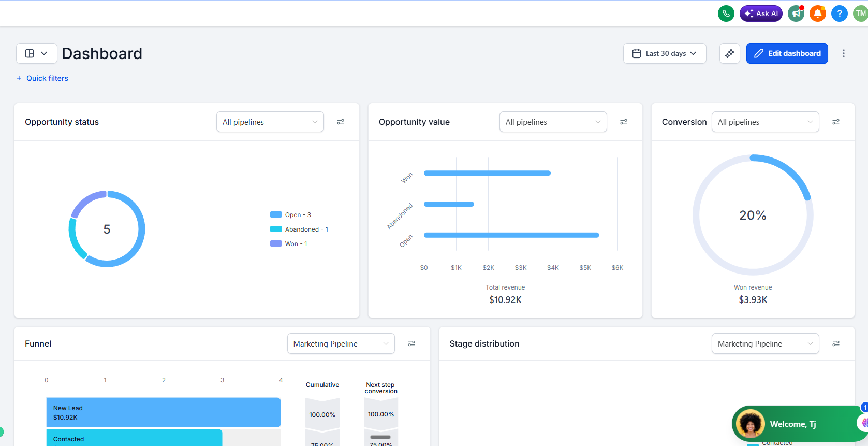Click the Won revenue label

[x=753, y=287]
